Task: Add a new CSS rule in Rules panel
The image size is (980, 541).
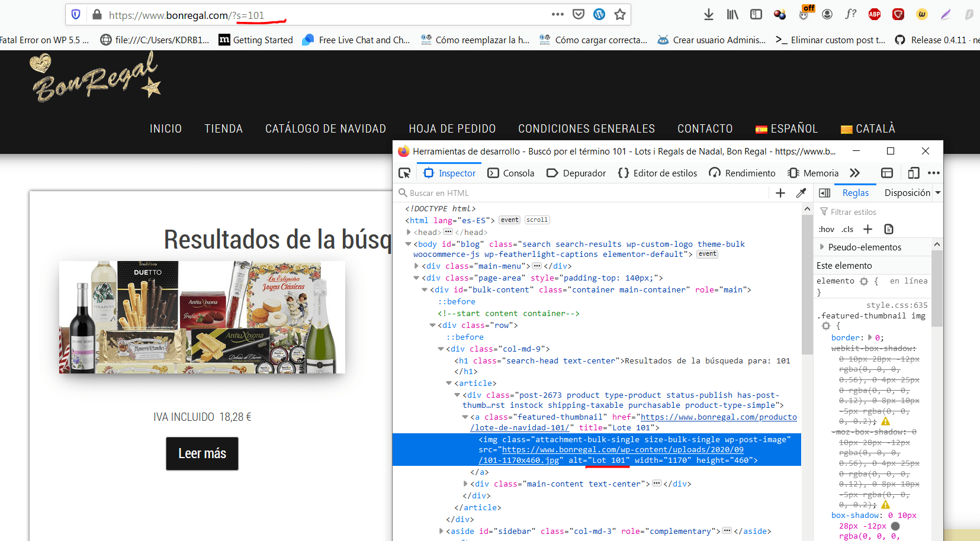Action: [x=868, y=229]
